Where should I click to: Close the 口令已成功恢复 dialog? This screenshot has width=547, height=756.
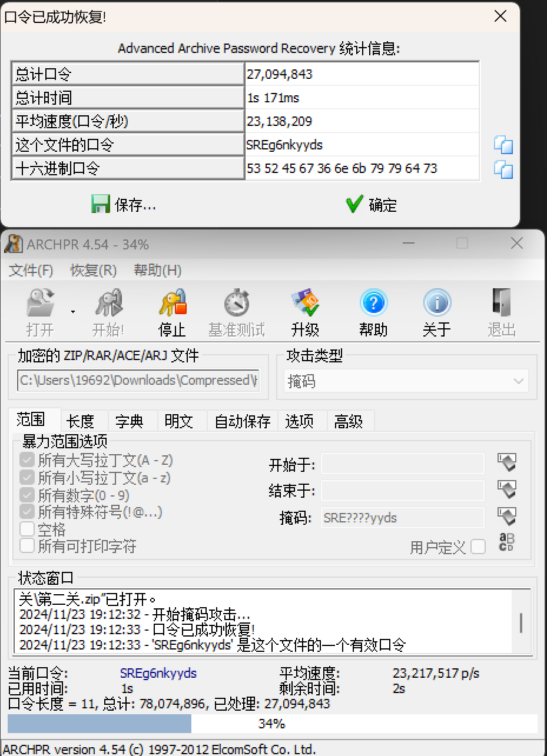coord(500,16)
